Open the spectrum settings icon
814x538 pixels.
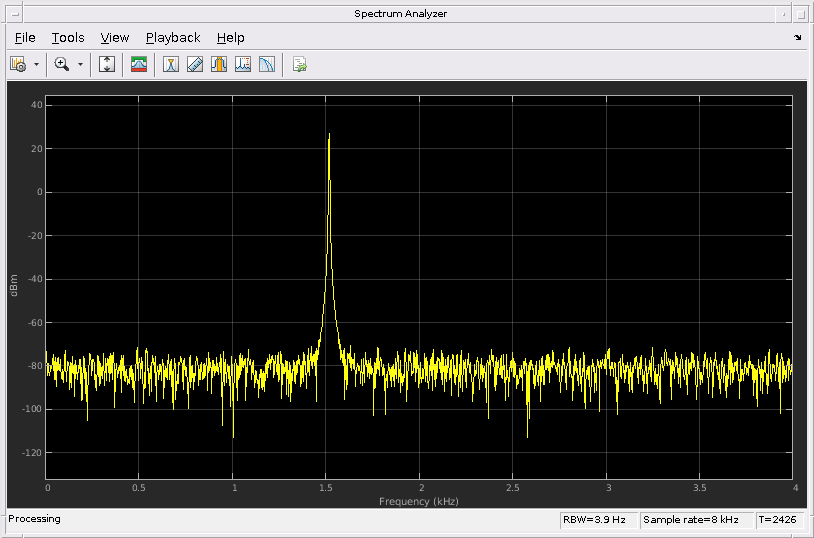pyautogui.click(x=18, y=64)
